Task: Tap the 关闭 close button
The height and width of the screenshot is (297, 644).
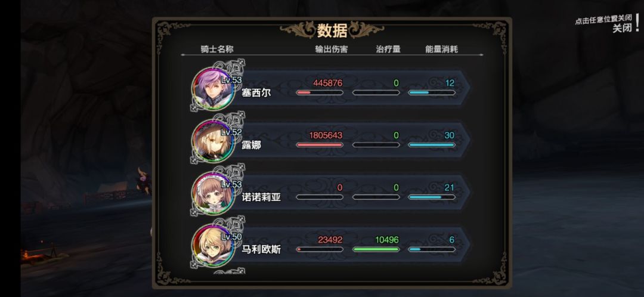Action: [x=622, y=29]
